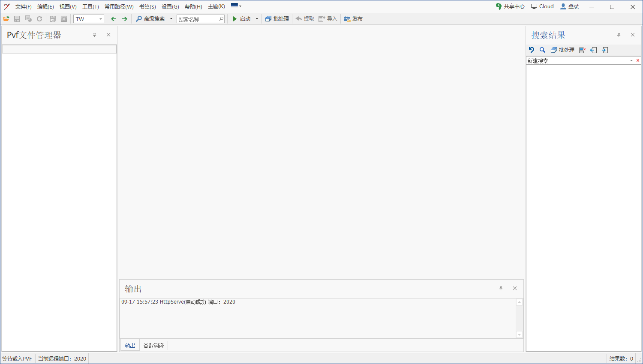Open the TW region dropdown
Image resolution: width=643 pixels, height=364 pixels.
coord(101,19)
